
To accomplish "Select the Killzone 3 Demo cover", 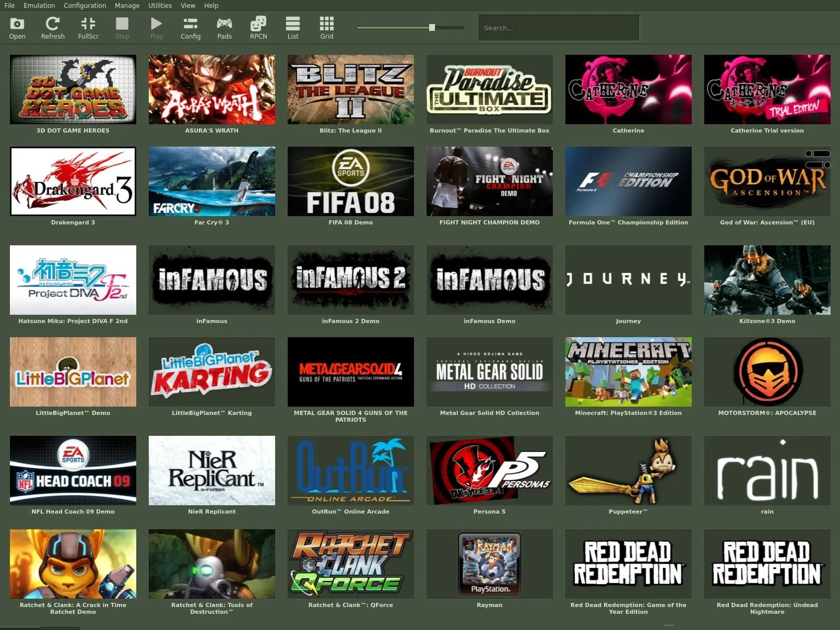I will pos(767,280).
